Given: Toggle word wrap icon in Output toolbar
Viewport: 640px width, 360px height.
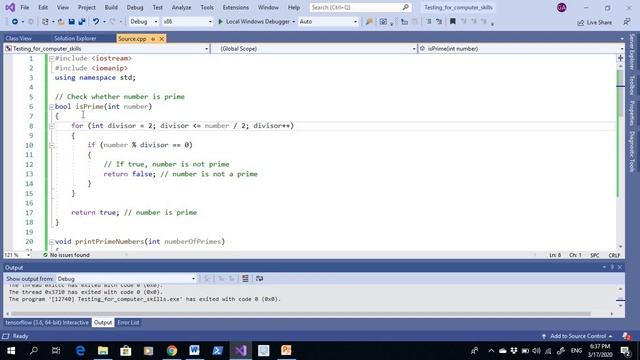Looking at the screenshot, I should 260,278.
